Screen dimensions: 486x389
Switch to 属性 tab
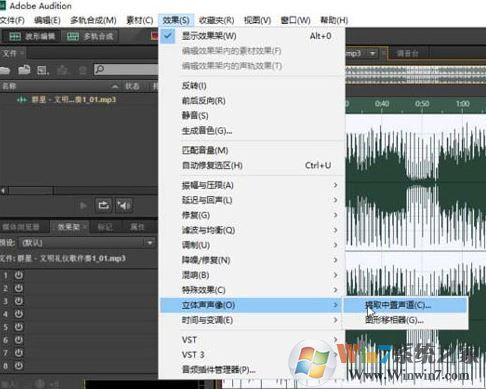click(137, 227)
